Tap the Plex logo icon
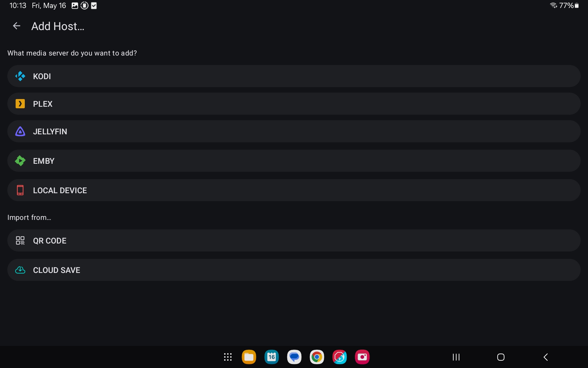 coord(20,104)
